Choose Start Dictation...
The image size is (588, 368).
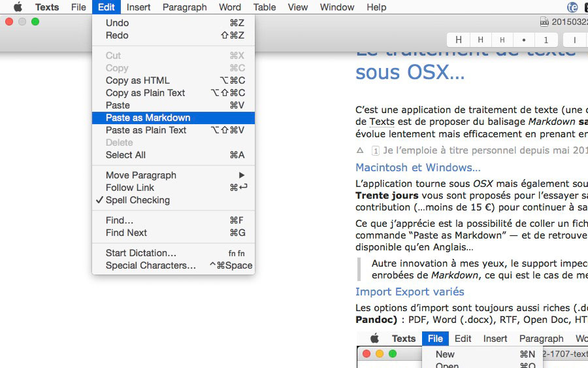click(x=173, y=253)
